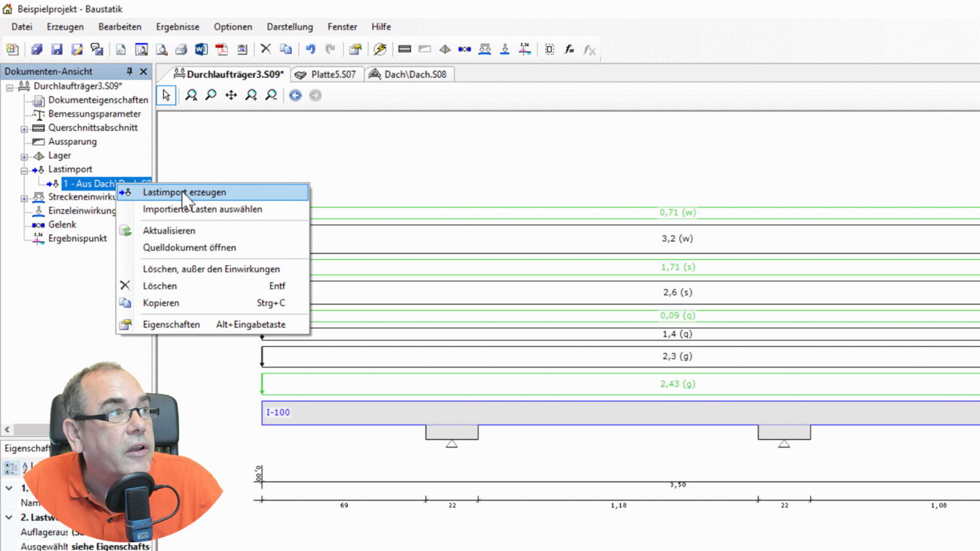Click the Gelenk (hinge) toolbar icon

click(464, 50)
